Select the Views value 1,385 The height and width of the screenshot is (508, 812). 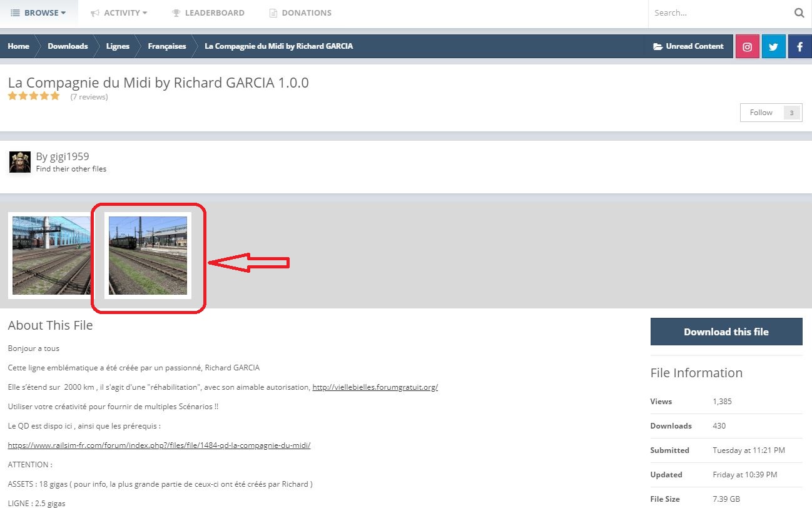point(722,402)
